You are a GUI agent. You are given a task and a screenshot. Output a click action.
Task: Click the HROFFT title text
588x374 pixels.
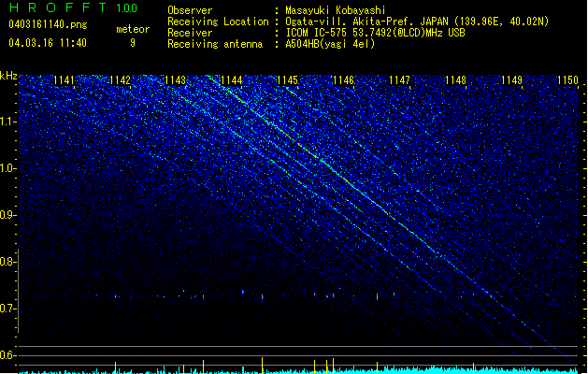click(x=58, y=7)
